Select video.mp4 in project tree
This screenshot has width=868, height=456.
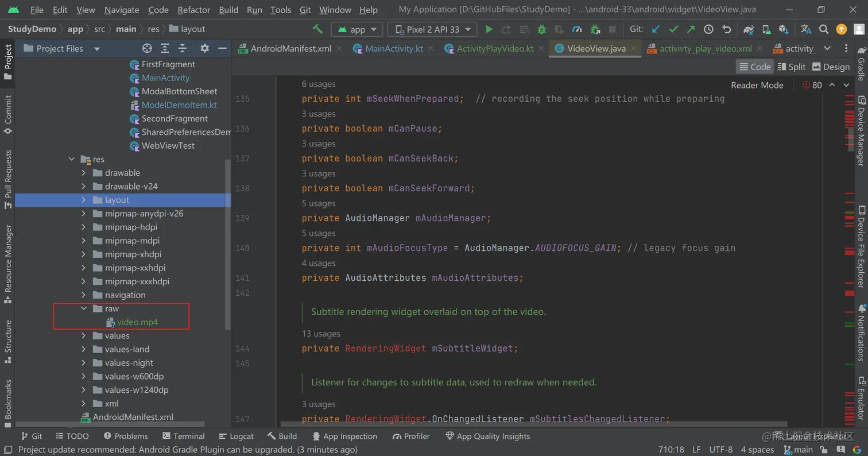pyautogui.click(x=137, y=322)
